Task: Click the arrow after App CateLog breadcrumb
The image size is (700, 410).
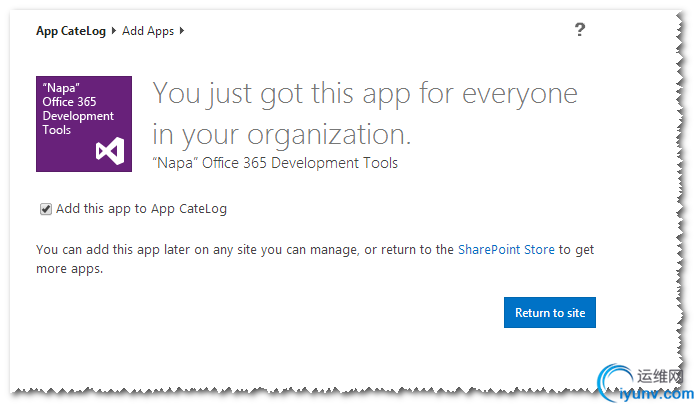Action: pyautogui.click(x=114, y=31)
